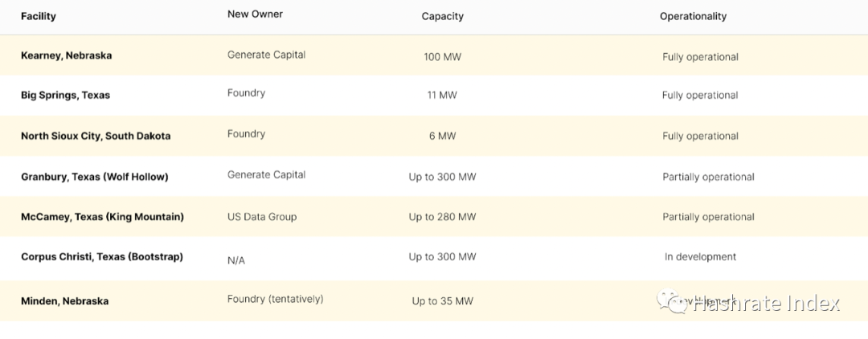The image size is (868, 339).
Task: Click the Operationality column header
Action: [693, 16]
